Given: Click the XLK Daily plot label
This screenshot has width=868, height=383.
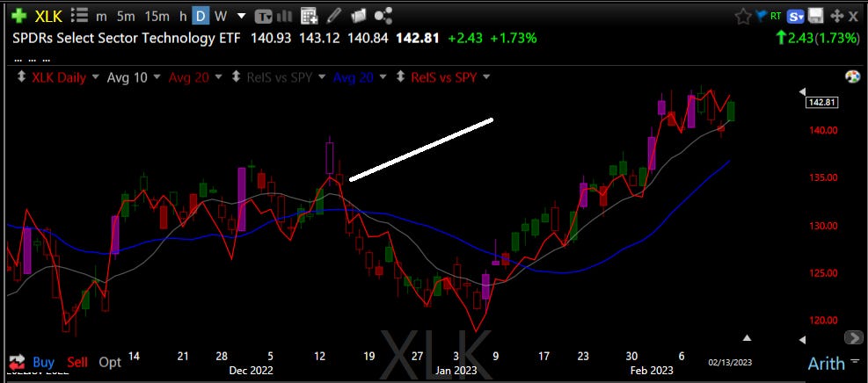Looking at the screenshot, I should point(59,77).
